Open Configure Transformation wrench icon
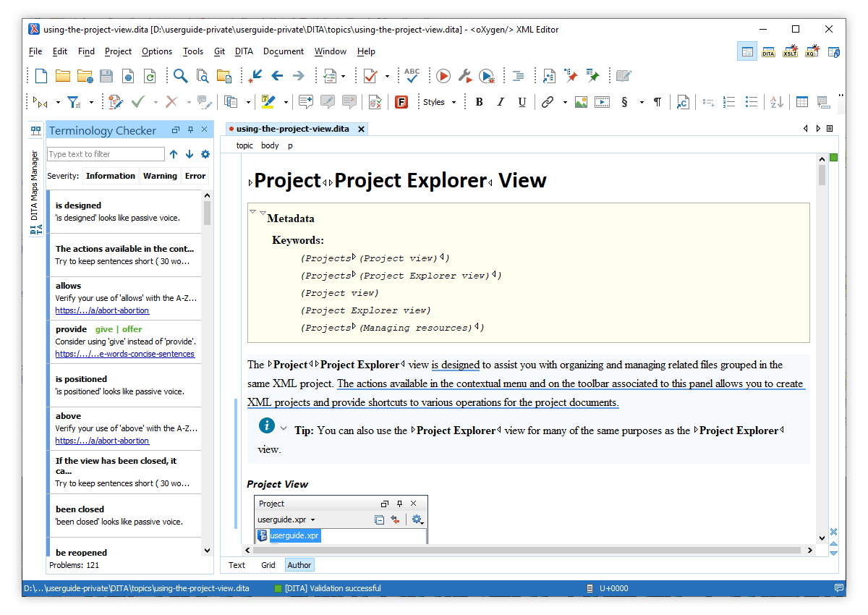The image size is (868, 615). [465, 76]
